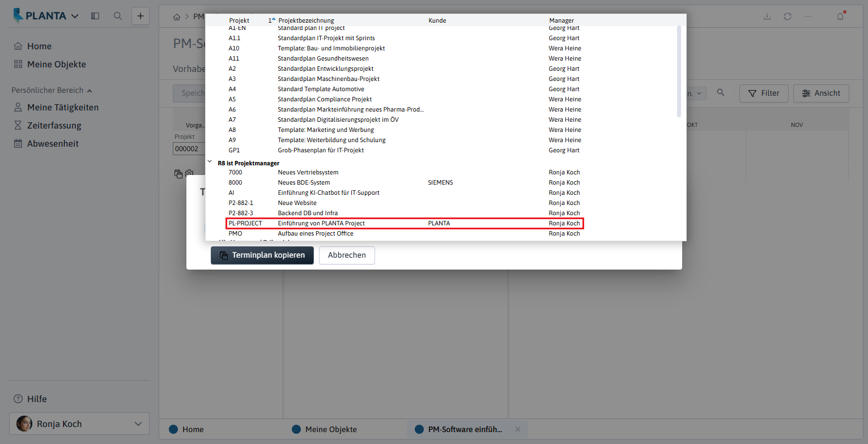Switch to the Meine Objekte bottom tab
This screenshot has height=444, width=868.
(x=331, y=429)
